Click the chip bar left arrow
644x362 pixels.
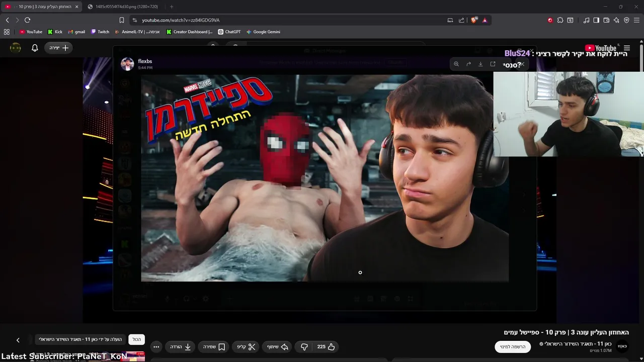(x=18, y=340)
